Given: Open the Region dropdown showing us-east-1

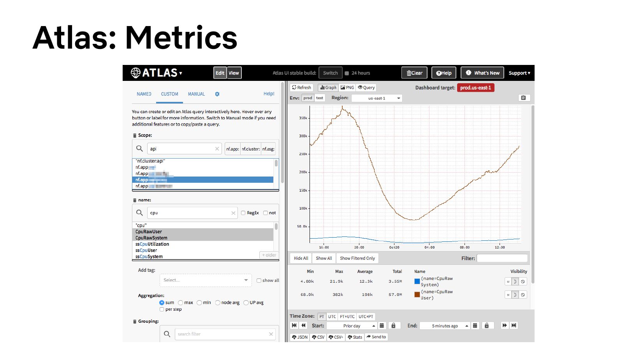Looking at the screenshot, I should coord(377,98).
